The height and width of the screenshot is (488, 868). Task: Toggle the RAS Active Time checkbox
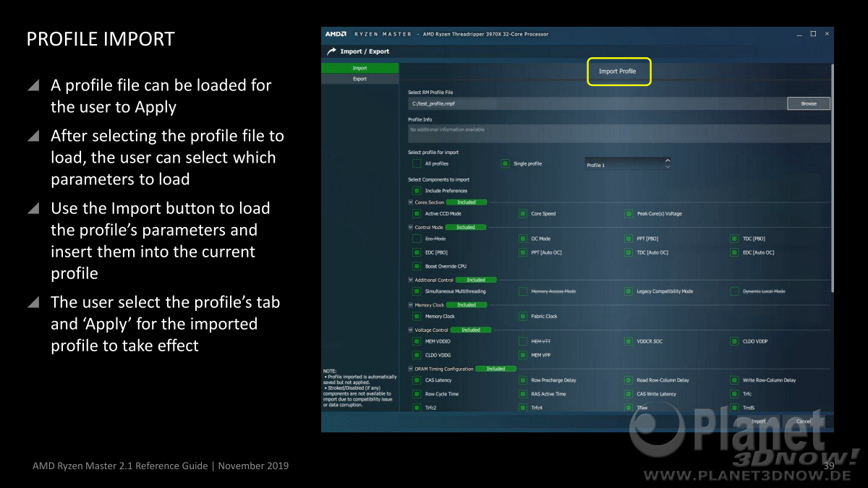(523, 394)
